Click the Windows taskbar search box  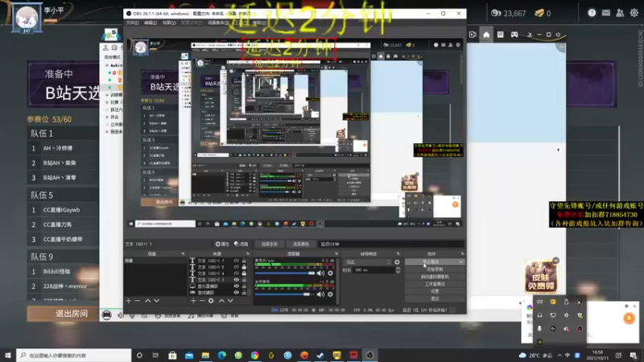coord(74,355)
